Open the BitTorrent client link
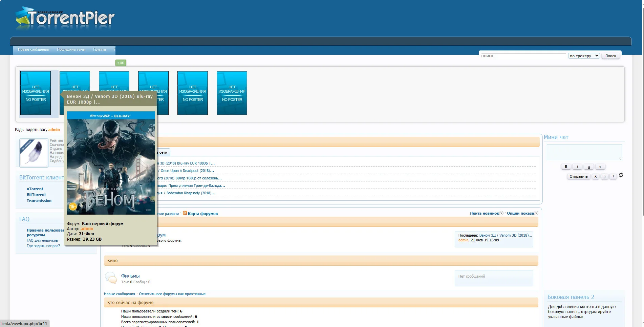Screen dimensions: 644x327 pyautogui.click(x=36, y=195)
